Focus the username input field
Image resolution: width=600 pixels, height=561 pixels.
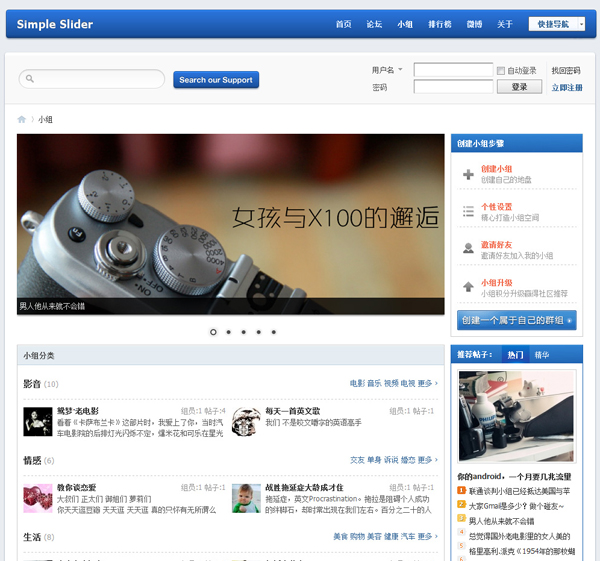click(453, 70)
